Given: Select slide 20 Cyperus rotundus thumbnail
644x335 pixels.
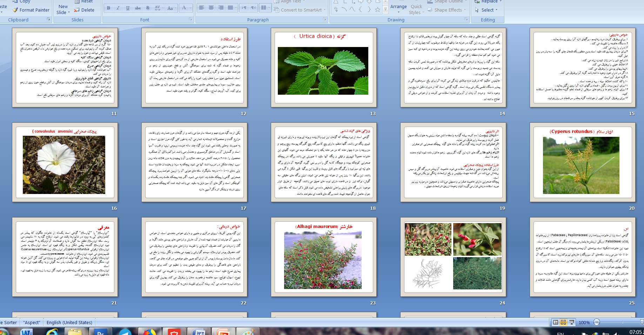Looking at the screenshot, I should pyautogui.click(x=583, y=162).
